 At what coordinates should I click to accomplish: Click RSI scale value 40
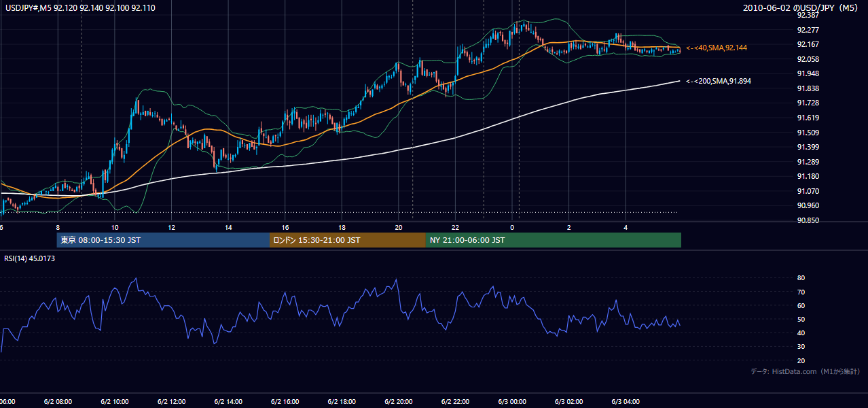click(801, 333)
